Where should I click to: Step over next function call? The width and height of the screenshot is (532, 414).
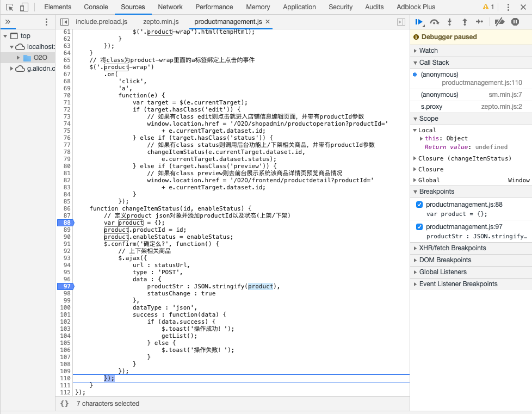[434, 22]
